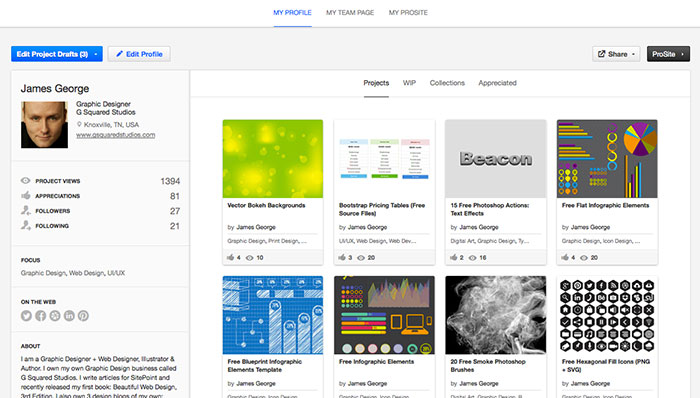Click the 'Knoxville, TN, USA' location text
The image size is (700, 398).
pos(111,124)
